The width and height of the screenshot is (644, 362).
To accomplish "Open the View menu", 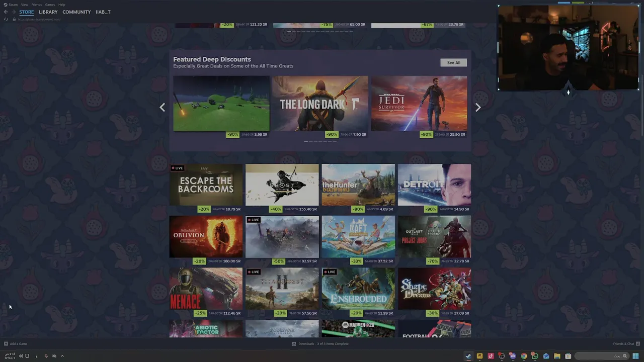I will 25,5.
